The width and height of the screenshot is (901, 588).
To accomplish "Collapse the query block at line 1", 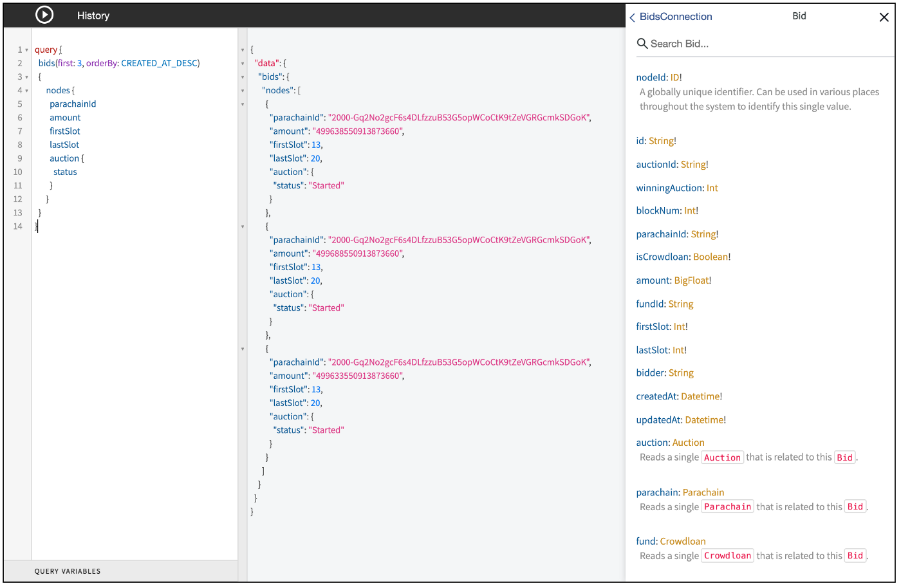I will (x=26, y=50).
